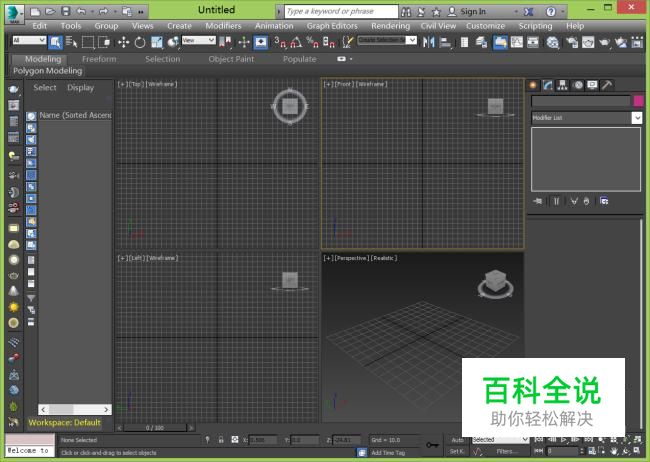This screenshot has height=462, width=650.
Task: Click the Sign In button
Action: (x=472, y=11)
